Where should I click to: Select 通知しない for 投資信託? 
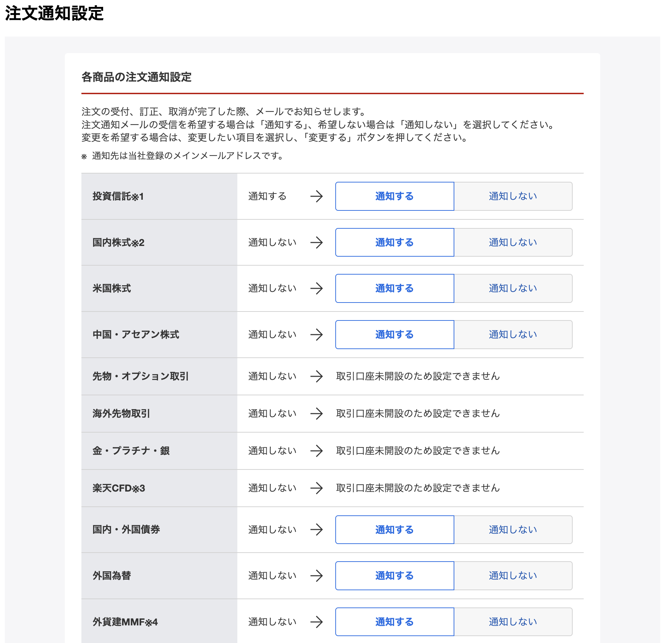point(513,196)
